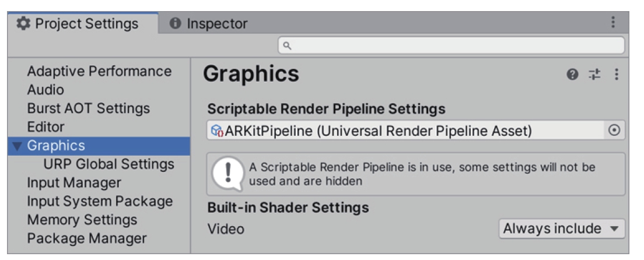
Task: Switch to the Inspector tab
Action: [x=209, y=23]
